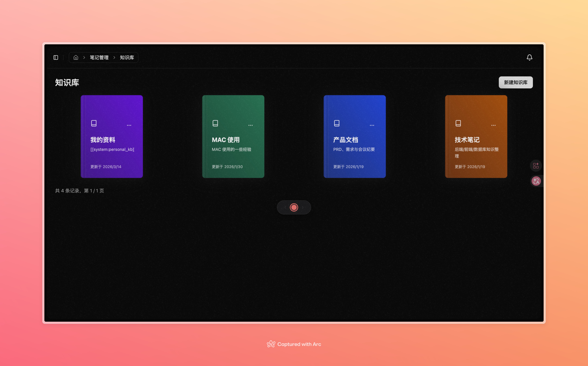Open the notifications bell

pos(529,57)
